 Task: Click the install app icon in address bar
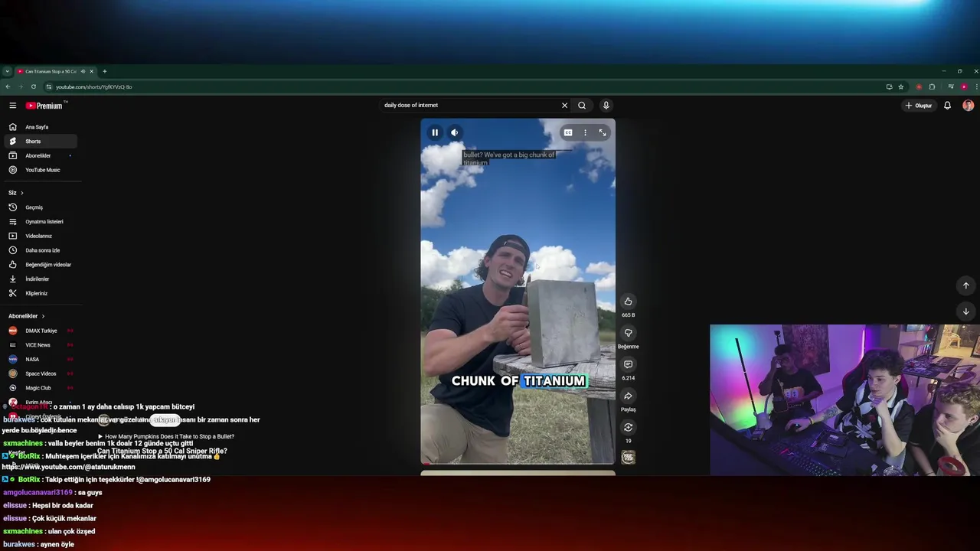coord(889,86)
